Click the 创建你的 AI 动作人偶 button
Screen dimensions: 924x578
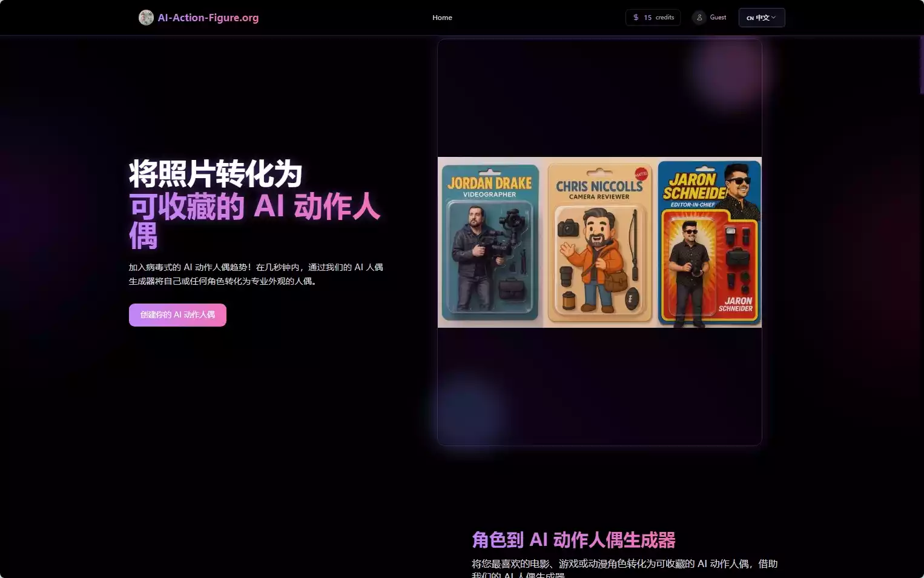(x=177, y=315)
